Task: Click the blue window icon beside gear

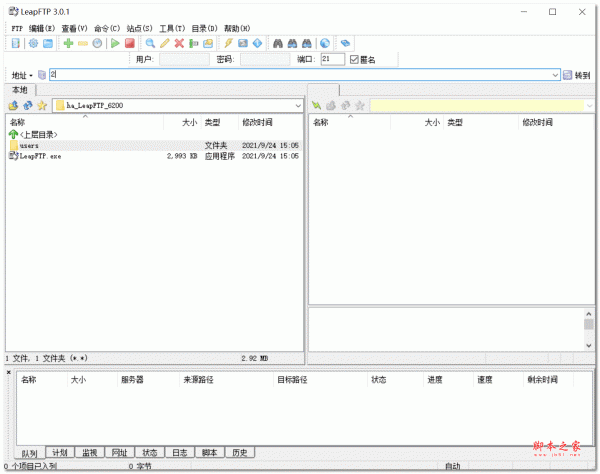Action: pyautogui.click(x=48, y=43)
